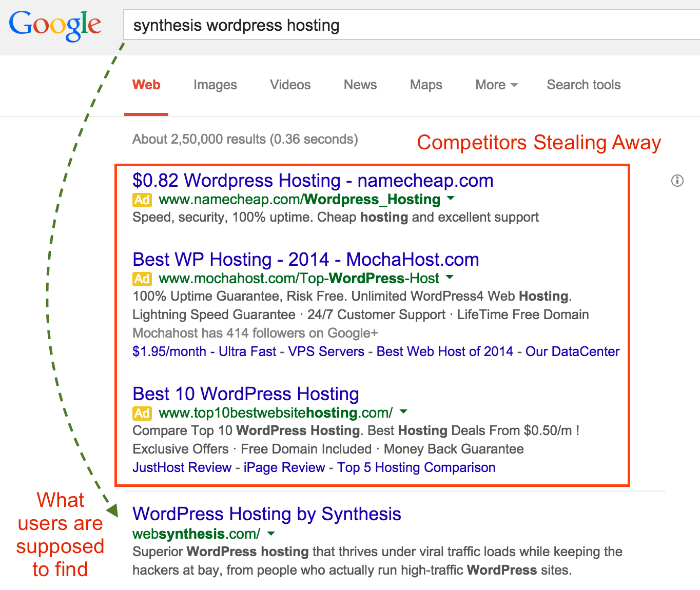
Task: Open the News tab
Action: 360,85
